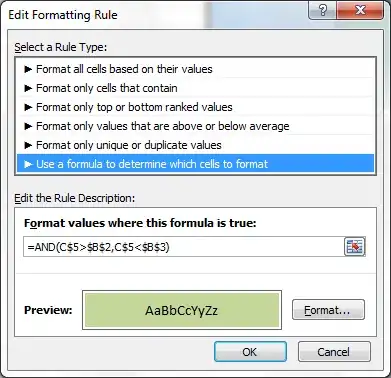Open the Format... options button

point(328,310)
